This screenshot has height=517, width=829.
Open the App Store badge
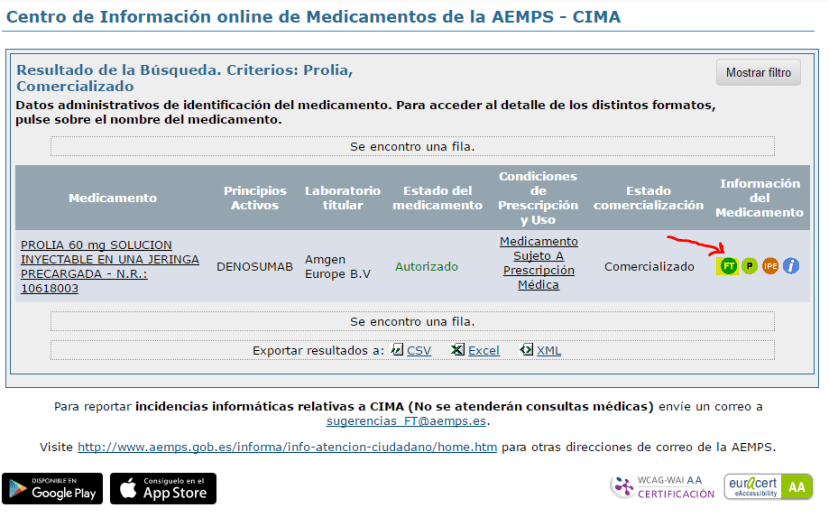[x=163, y=488]
